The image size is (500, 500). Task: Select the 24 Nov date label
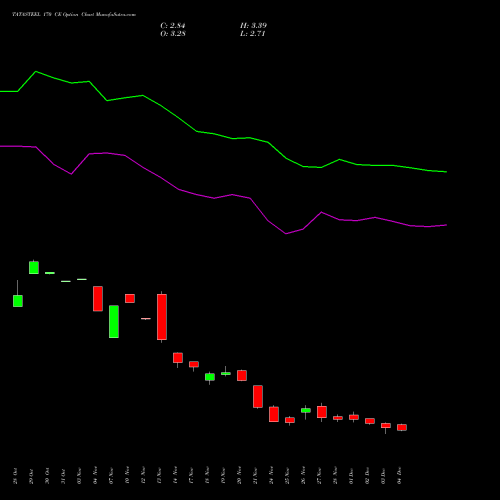tap(271, 476)
